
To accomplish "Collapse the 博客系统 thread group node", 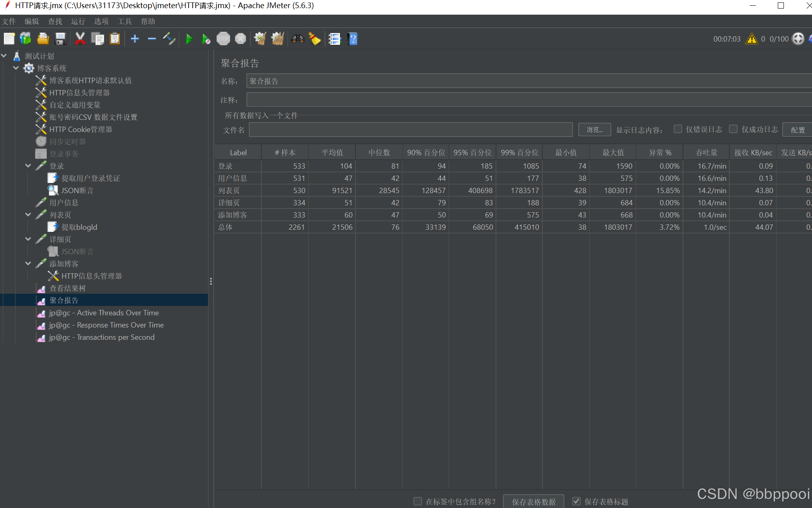I will pos(16,68).
